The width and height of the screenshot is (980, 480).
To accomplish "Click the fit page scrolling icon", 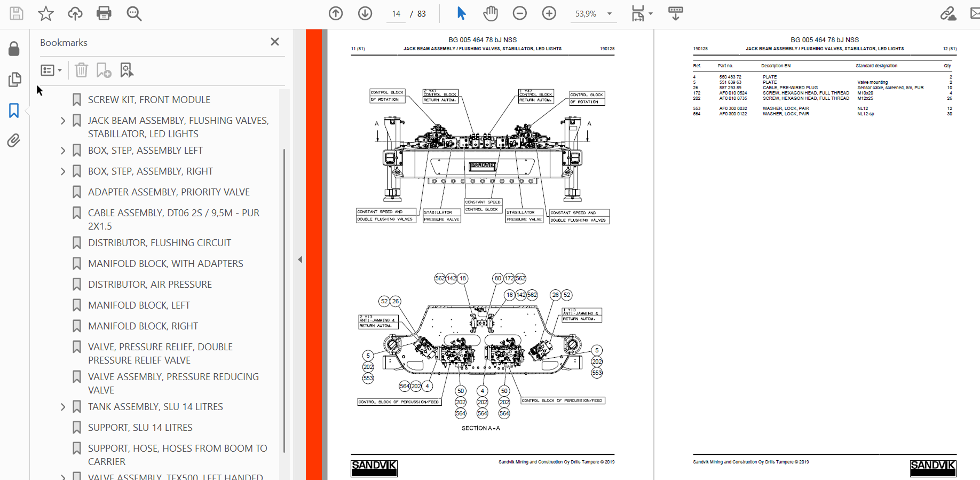I will pyautogui.click(x=637, y=13).
